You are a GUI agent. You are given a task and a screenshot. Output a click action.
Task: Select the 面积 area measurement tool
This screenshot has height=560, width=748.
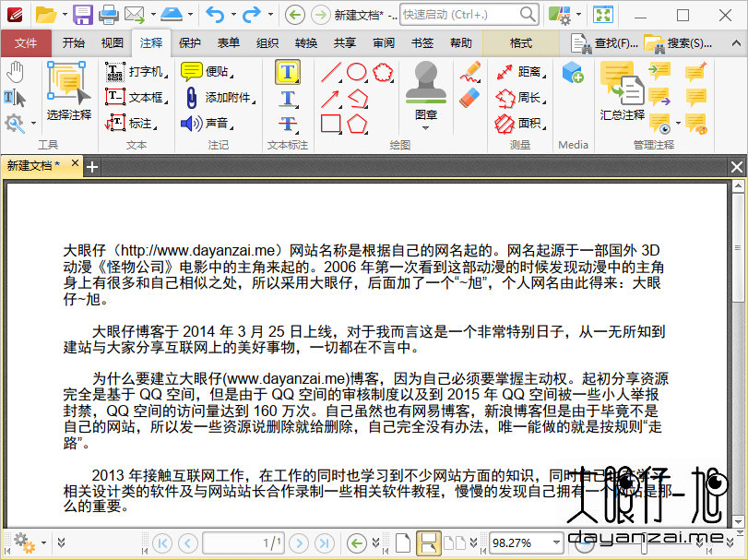520,123
